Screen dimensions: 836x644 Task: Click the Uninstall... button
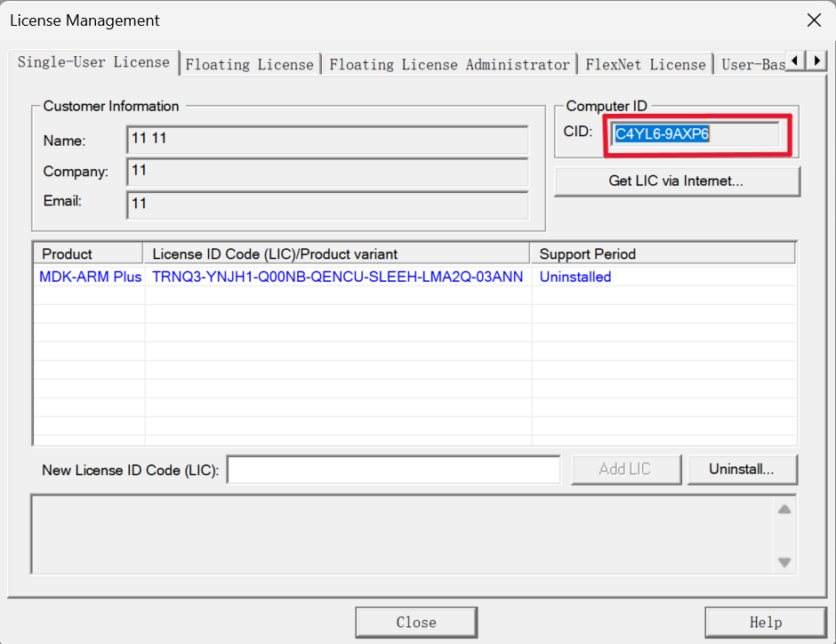point(742,469)
